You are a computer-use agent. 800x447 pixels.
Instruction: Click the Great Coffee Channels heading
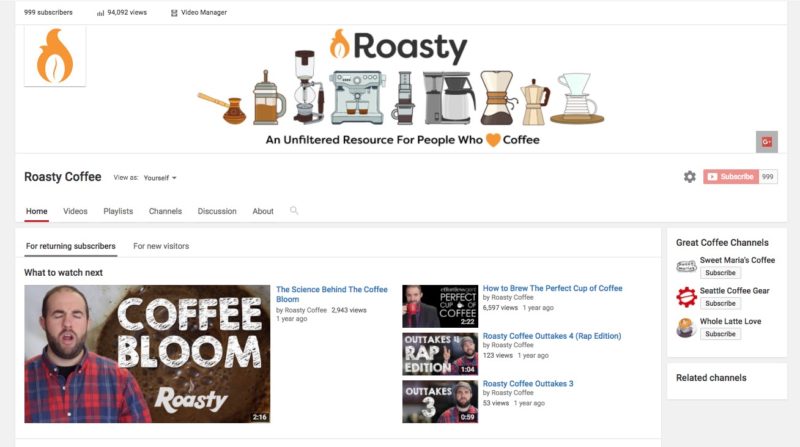[x=722, y=243]
